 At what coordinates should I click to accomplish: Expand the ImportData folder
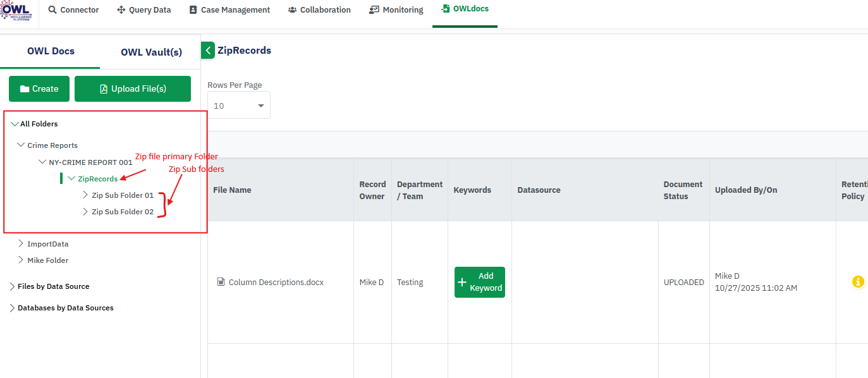[x=21, y=244]
